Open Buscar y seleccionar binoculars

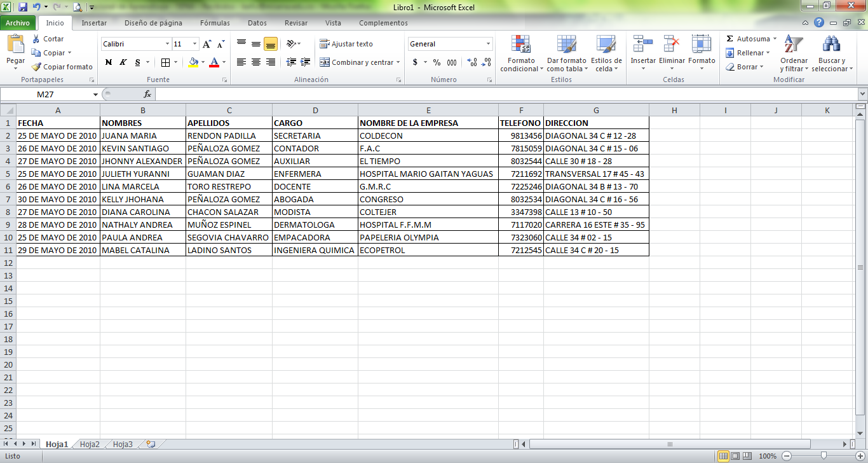pyautogui.click(x=832, y=53)
